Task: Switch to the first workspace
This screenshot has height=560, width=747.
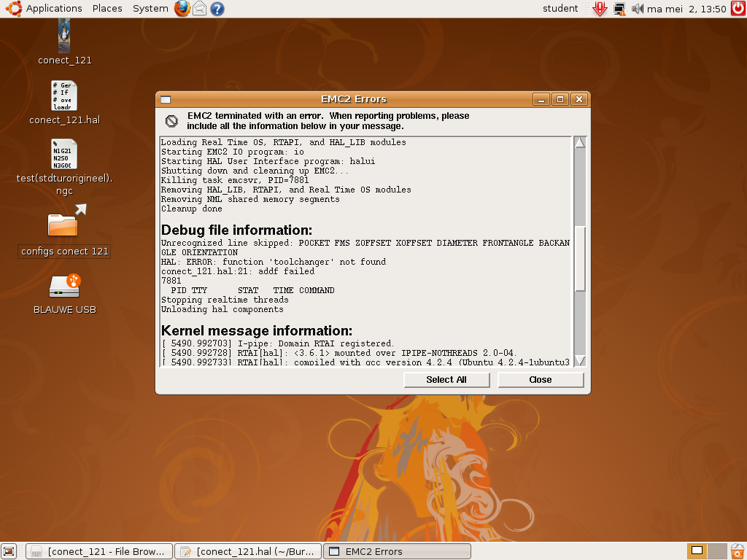Action: pyautogui.click(x=697, y=551)
